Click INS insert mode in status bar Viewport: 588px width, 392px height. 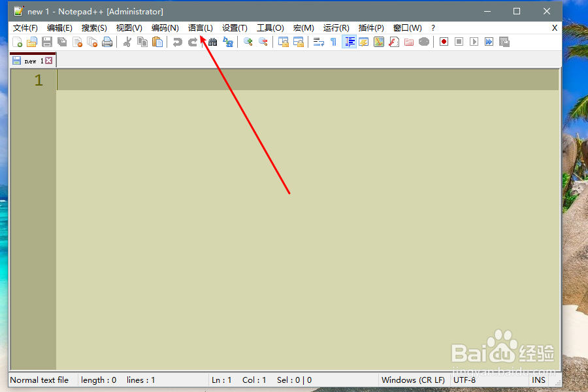click(538, 380)
